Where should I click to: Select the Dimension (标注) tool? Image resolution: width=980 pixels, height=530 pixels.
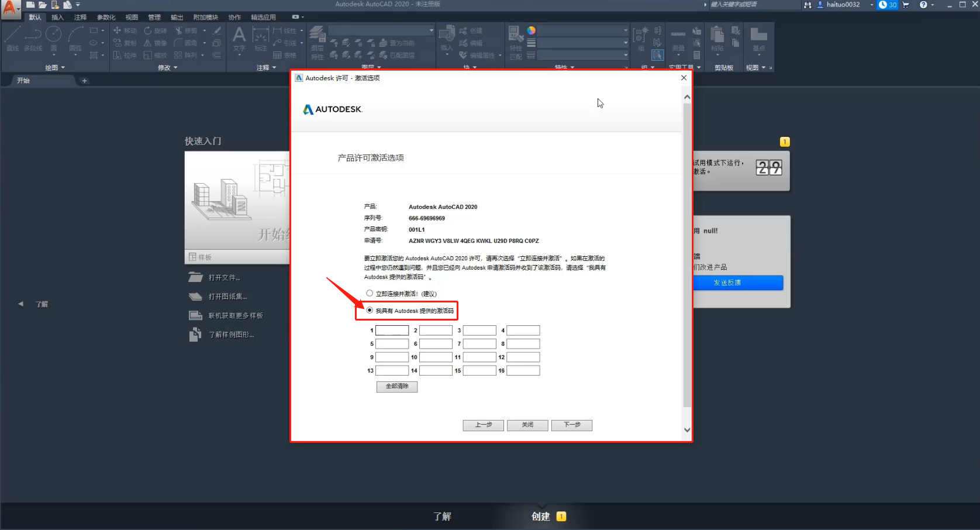260,39
